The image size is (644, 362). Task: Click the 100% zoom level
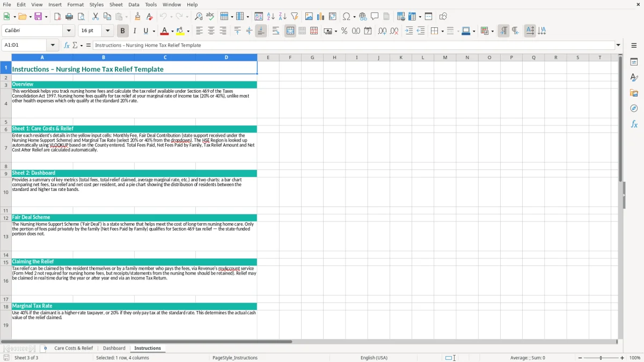635,358
